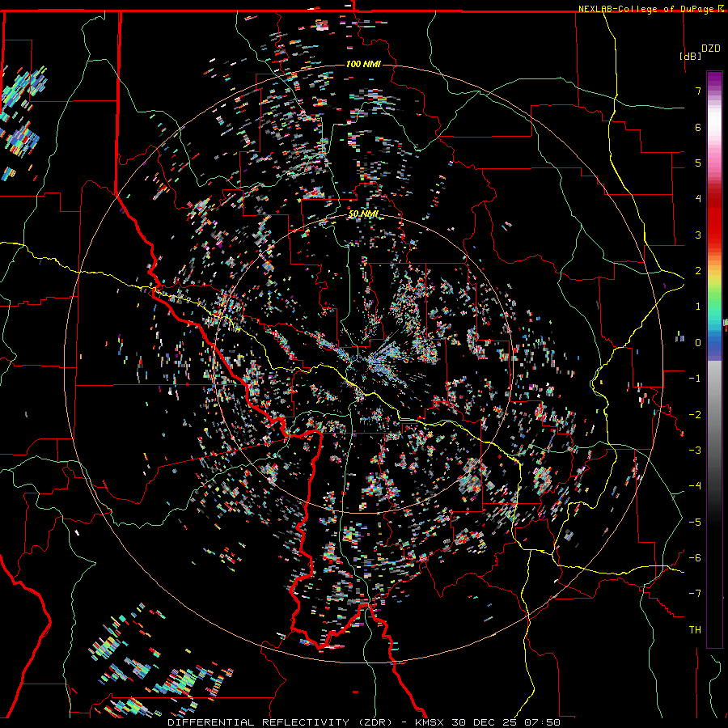Click the 100 NMI range ring label
Image resolution: width=728 pixels, height=728 pixels.
[363, 64]
